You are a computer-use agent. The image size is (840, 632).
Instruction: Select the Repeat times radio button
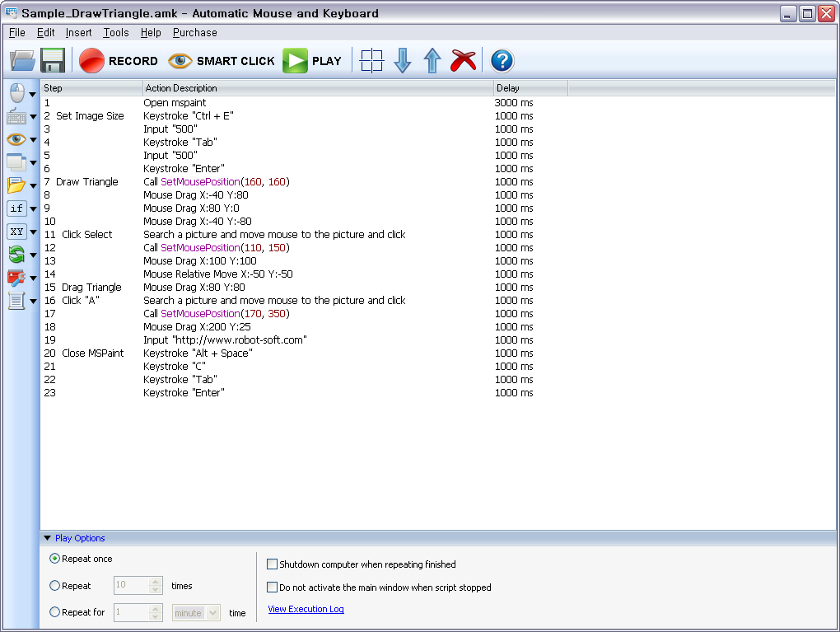[x=54, y=586]
